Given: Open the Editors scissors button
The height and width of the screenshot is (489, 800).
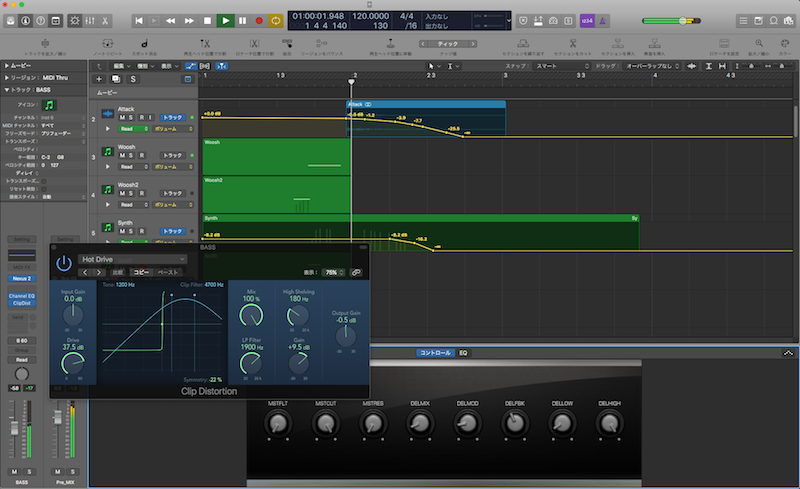Looking at the screenshot, I should pyautogui.click(x=105, y=21).
